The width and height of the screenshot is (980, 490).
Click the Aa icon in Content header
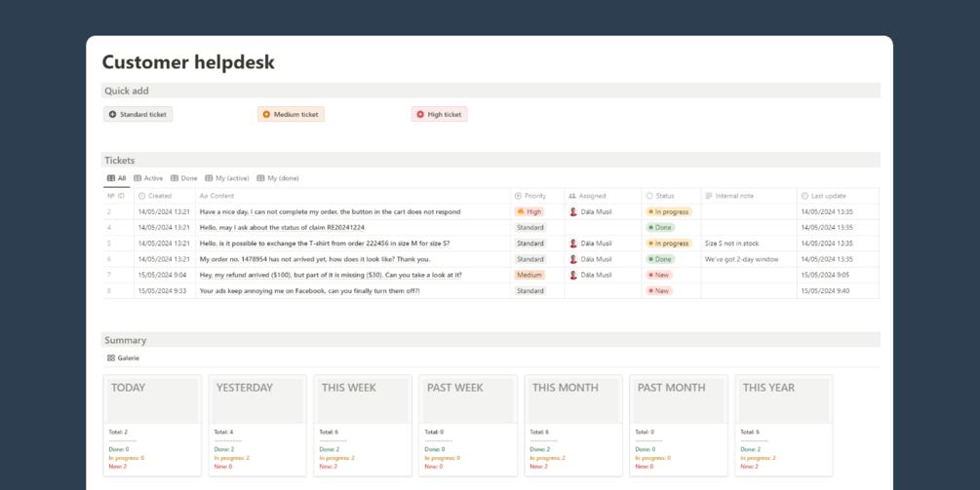pyautogui.click(x=203, y=196)
